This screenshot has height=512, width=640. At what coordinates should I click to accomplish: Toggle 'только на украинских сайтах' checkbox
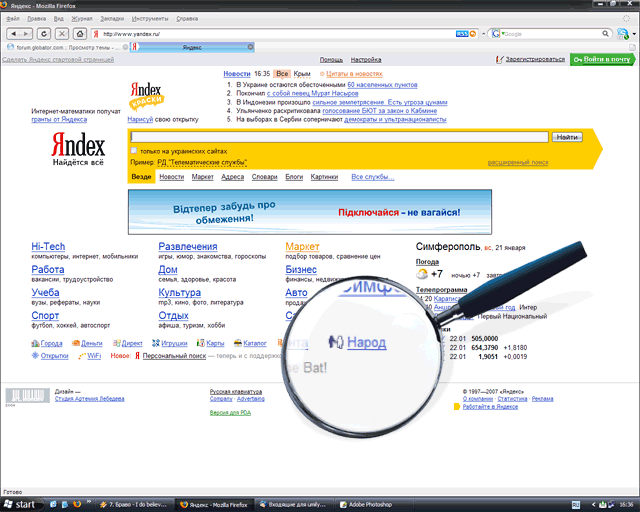tap(134, 151)
